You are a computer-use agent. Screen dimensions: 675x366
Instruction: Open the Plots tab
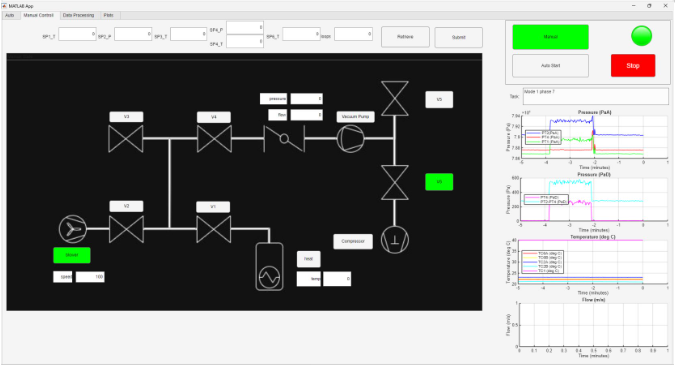108,16
